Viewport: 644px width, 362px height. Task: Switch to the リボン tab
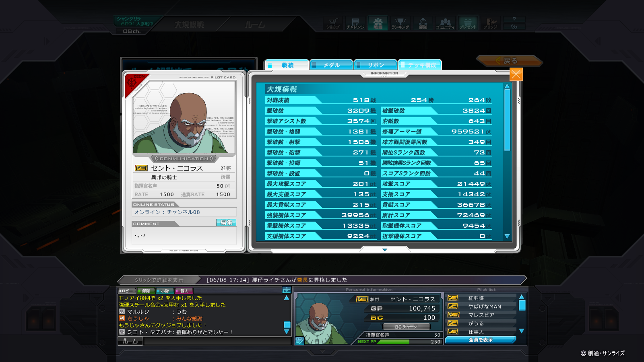point(376,65)
